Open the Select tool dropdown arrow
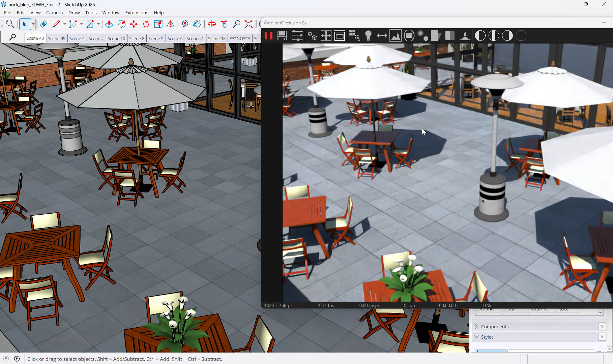 (x=33, y=24)
